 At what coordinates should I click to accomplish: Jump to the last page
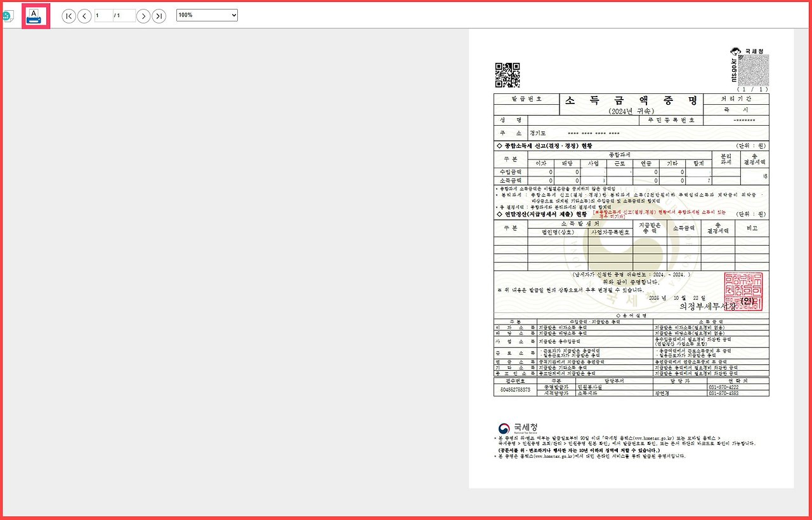pyautogui.click(x=159, y=16)
